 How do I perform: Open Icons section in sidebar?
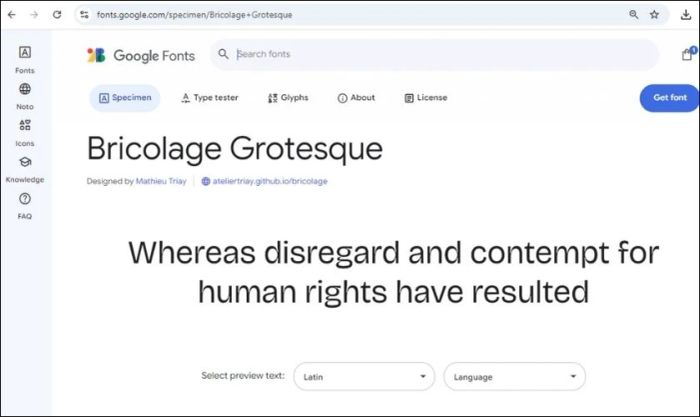[x=25, y=133]
